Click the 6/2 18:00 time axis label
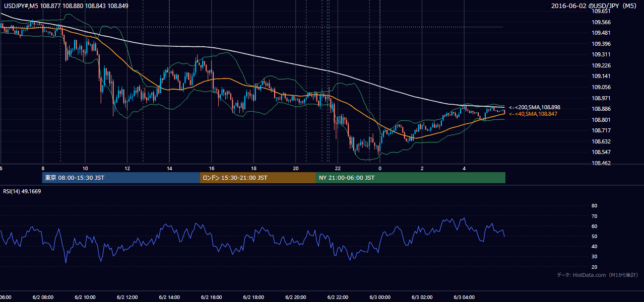 [x=253, y=297]
